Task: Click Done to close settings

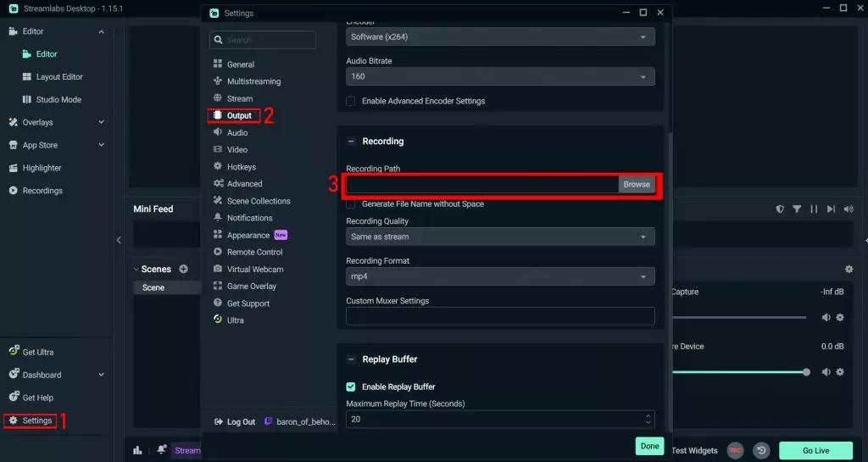Action: (x=650, y=446)
